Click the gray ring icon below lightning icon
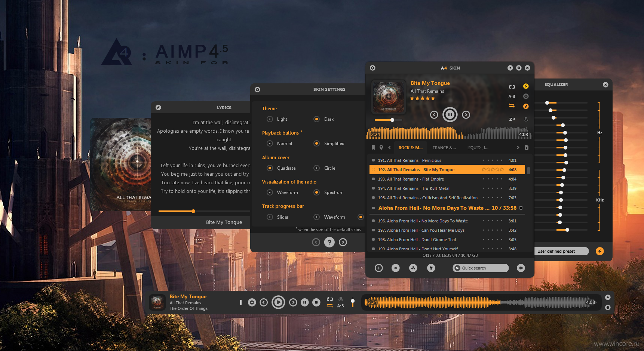The width and height of the screenshot is (644, 351). coord(526,96)
